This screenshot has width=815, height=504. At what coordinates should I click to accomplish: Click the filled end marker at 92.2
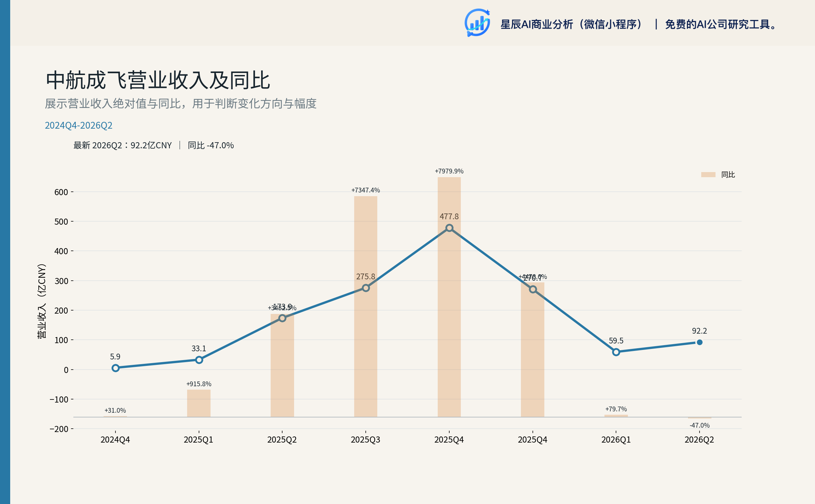[700, 342]
